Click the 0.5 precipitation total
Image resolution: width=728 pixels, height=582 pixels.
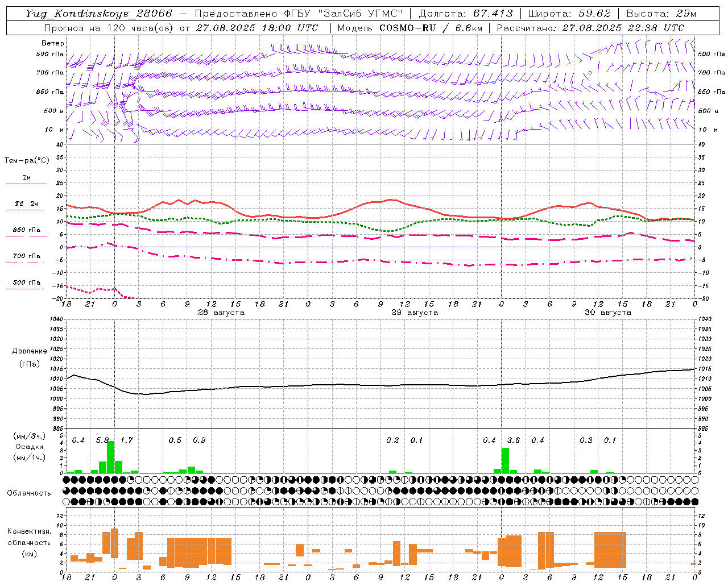coord(175,440)
